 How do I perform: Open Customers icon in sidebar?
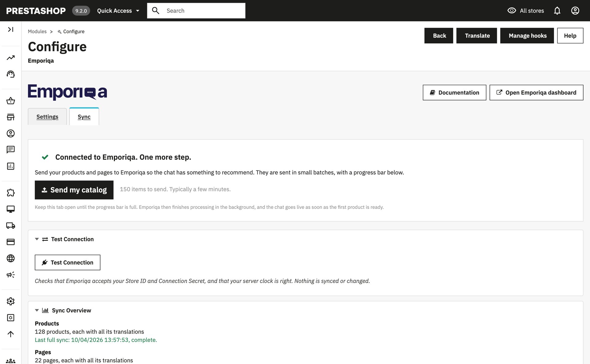pos(11,133)
